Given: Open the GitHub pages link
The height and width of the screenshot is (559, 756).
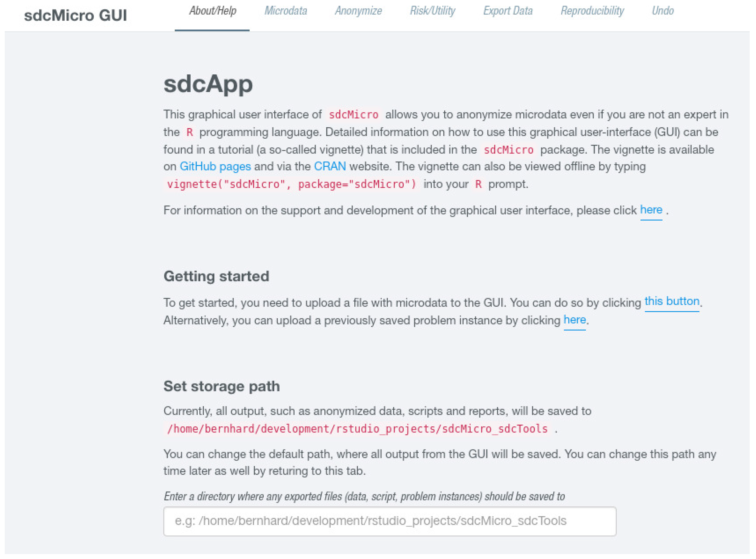Looking at the screenshot, I should click(215, 166).
